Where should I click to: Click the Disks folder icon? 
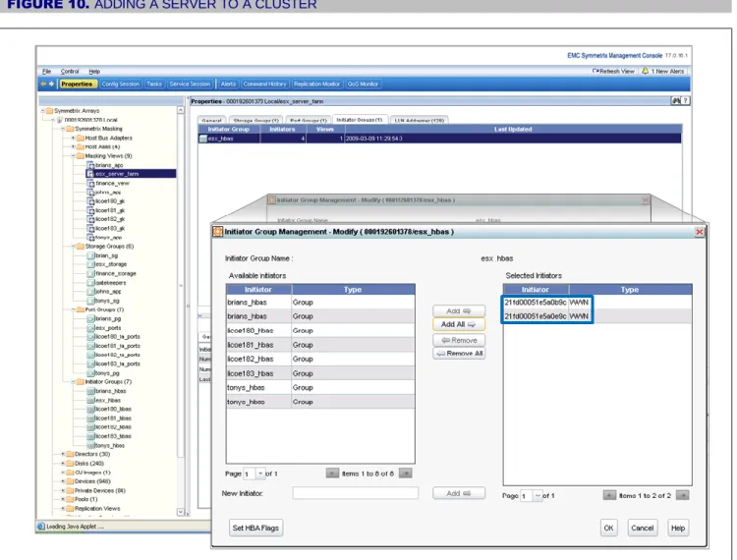click(x=70, y=463)
